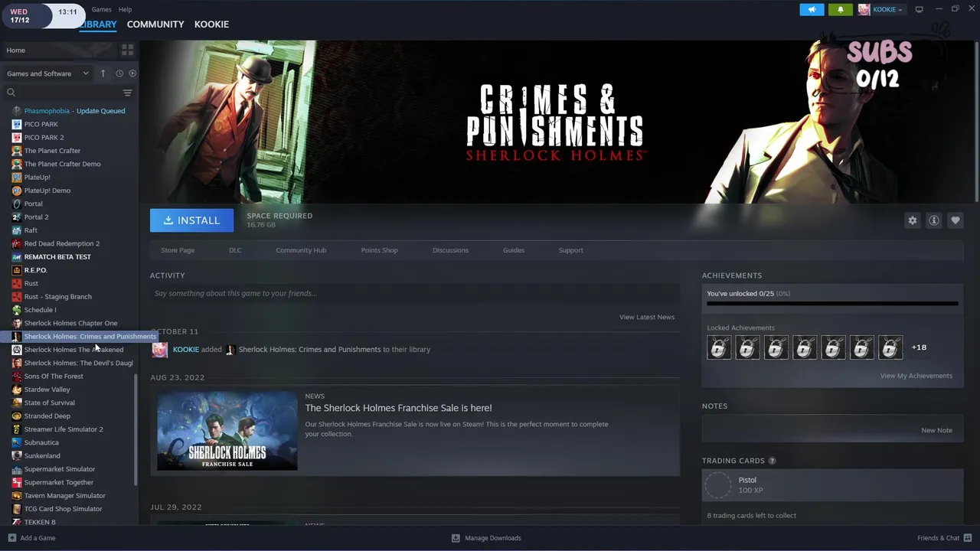
Task: Select Sons Of The Forest entry
Action: point(54,376)
